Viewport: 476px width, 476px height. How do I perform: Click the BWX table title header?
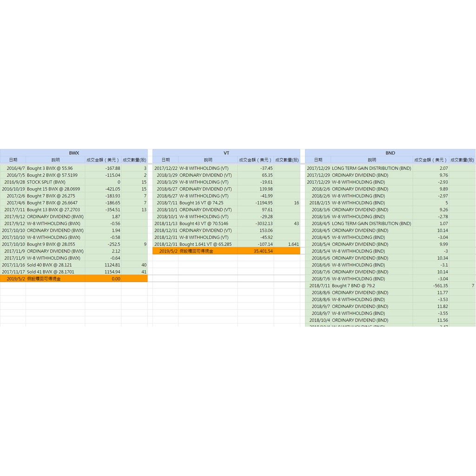(x=73, y=153)
